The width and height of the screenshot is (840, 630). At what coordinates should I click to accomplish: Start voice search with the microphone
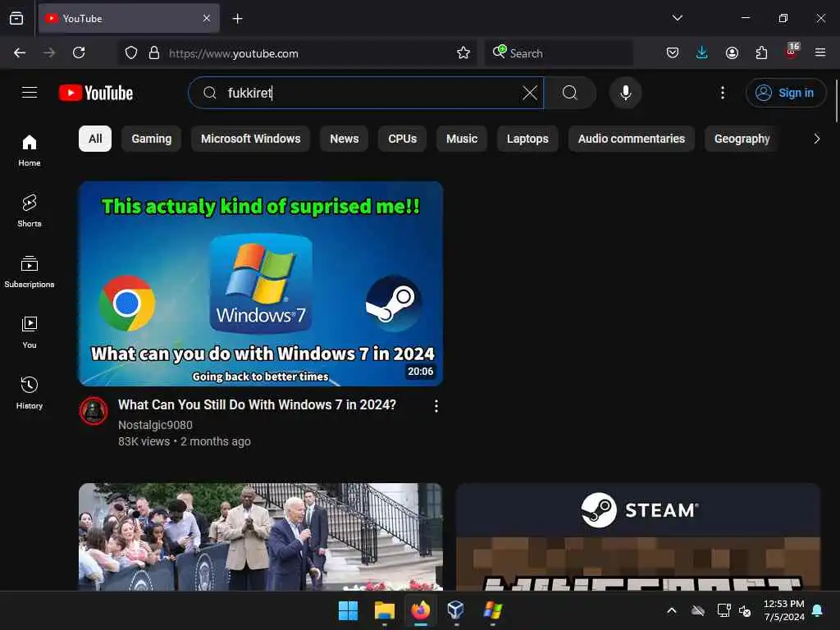coord(625,93)
